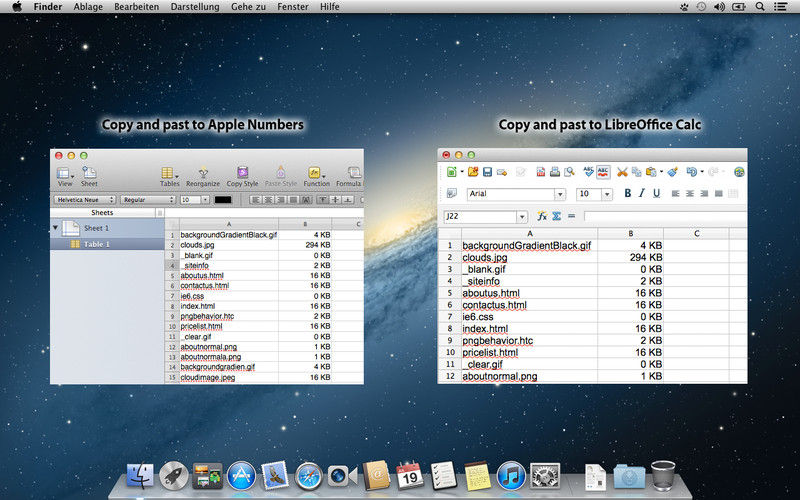Image resolution: width=800 pixels, height=500 pixels.
Task: Click Reorganize in Numbers toolbar
Action: tap(203, 172)
